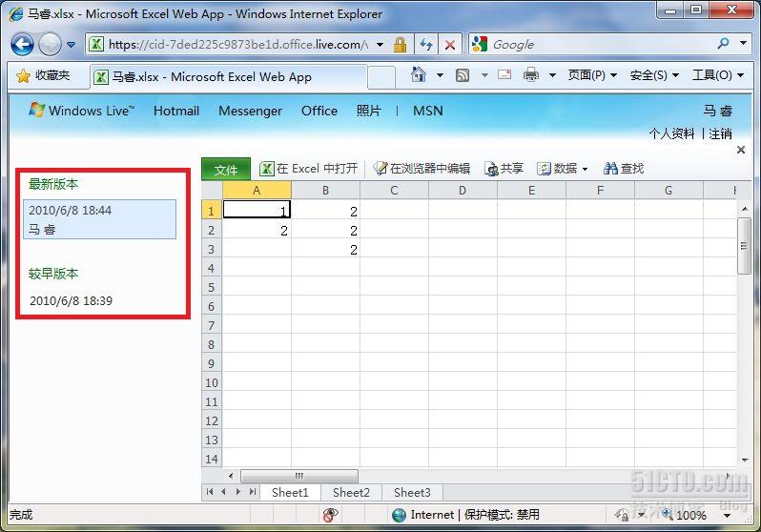The height and width of the screenshot is (532, 761).
Task: Select the 马睿.xlsx browser tab
Action: click(x=228, y=77)
